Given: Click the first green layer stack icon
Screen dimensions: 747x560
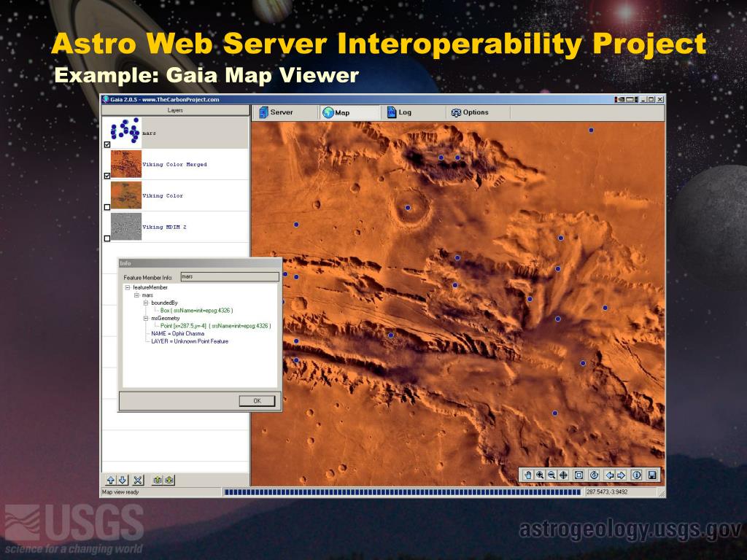Looking at the screenshot, I should pos(158,480).
